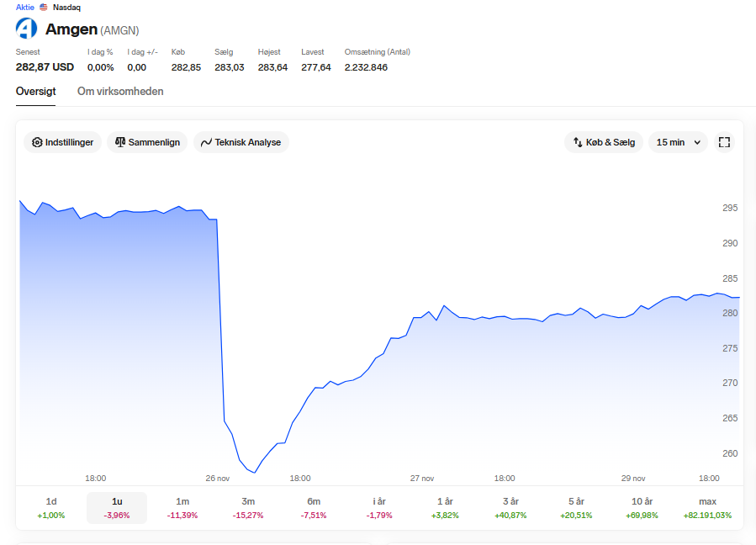Click the Aktie breadcrumb link
756x545 pixels.
click(25, 8)
